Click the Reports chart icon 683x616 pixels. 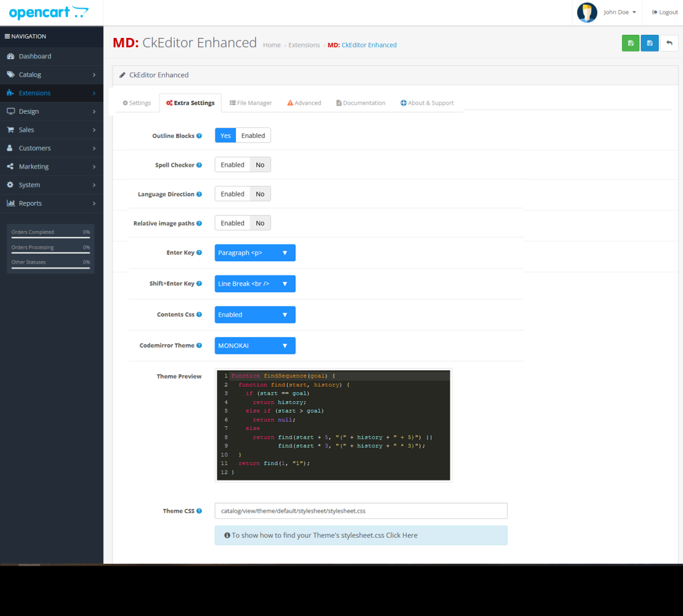coord(11,203)
